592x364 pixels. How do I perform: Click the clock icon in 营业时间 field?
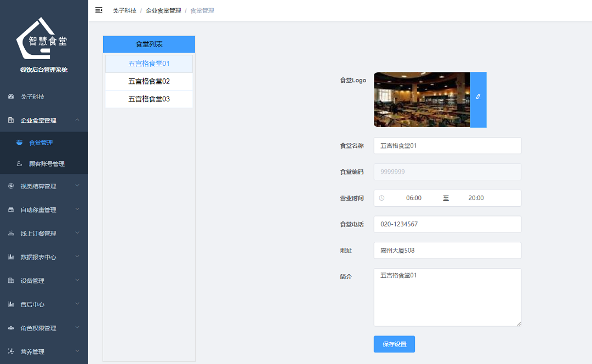tap(383, 198)
